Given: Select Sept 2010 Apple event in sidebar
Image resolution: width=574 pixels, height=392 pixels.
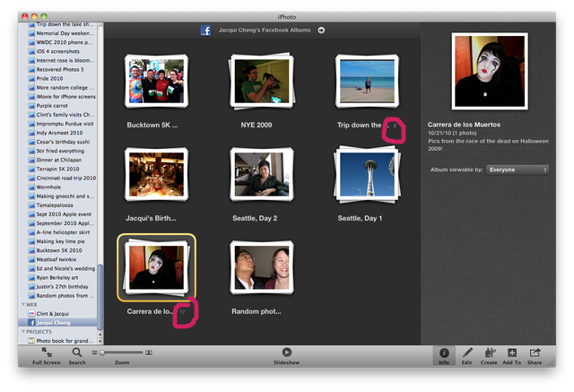Looking at the screenshot, I should [58, 214].
